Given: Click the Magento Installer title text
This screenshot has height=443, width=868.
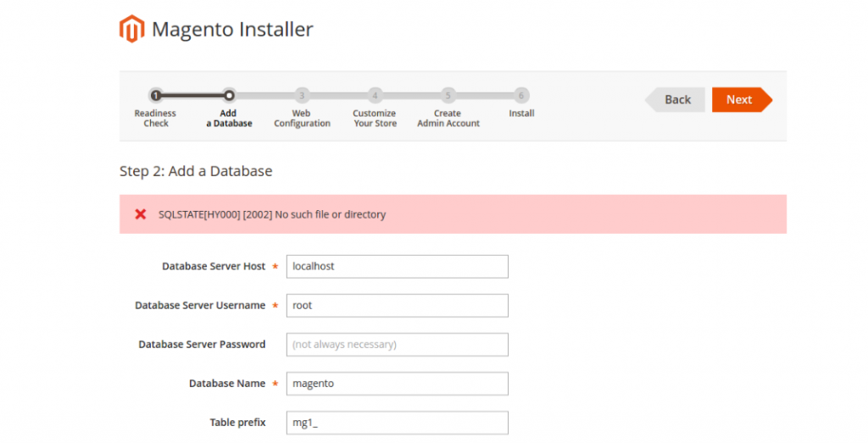Looking at the screenshot, I should (232, 30).
